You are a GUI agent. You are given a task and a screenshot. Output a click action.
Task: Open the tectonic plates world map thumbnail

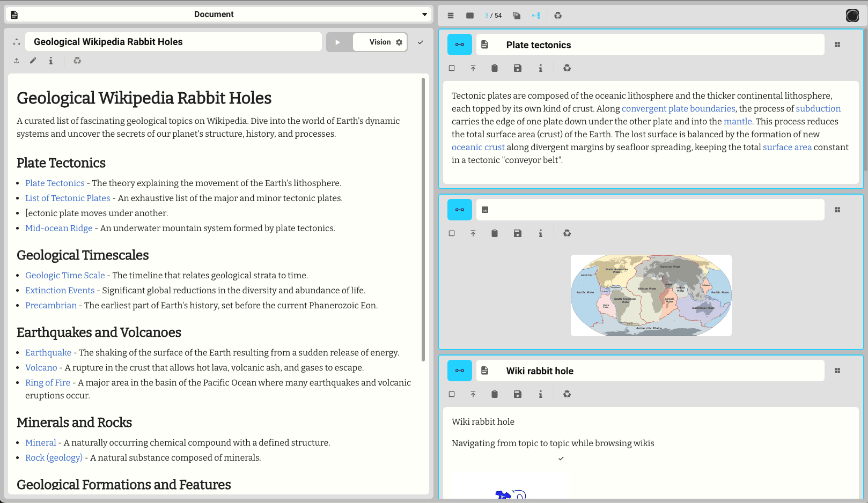[x=651, y=295]
